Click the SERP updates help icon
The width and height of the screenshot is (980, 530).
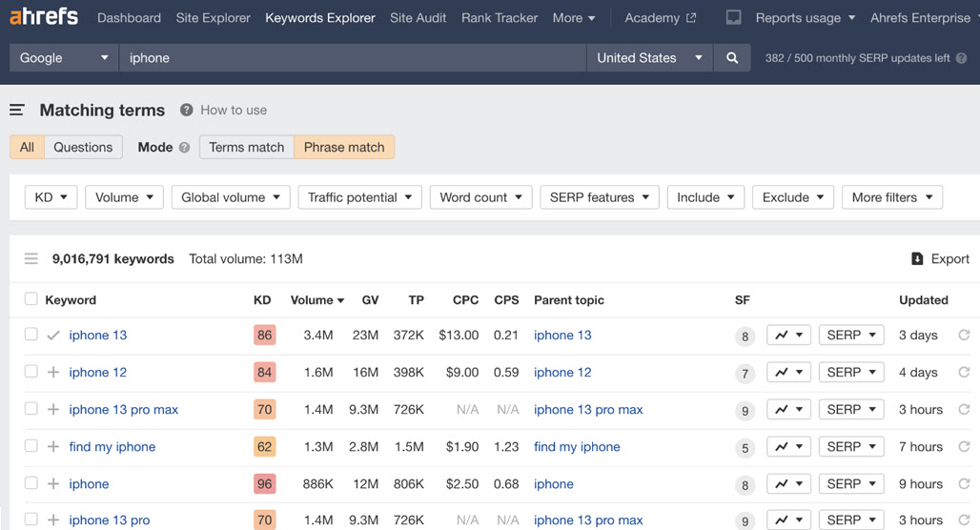coord(961,58)
